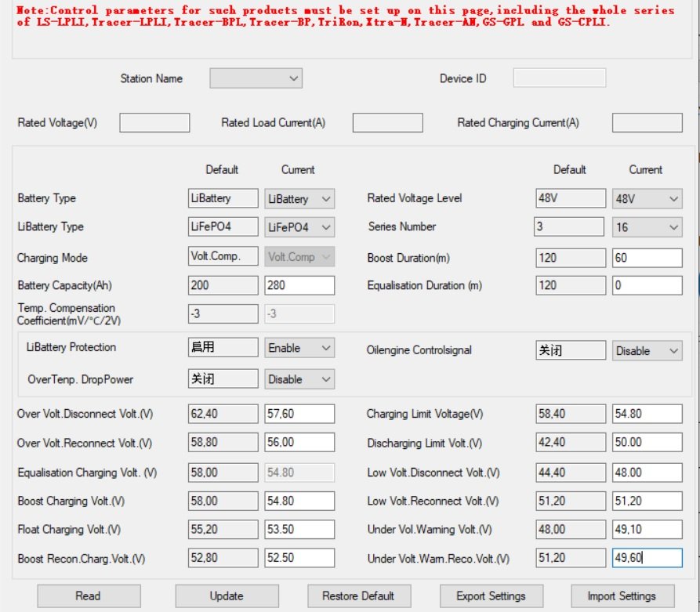Click the Battery Capacity current value field

click(299, 286)
